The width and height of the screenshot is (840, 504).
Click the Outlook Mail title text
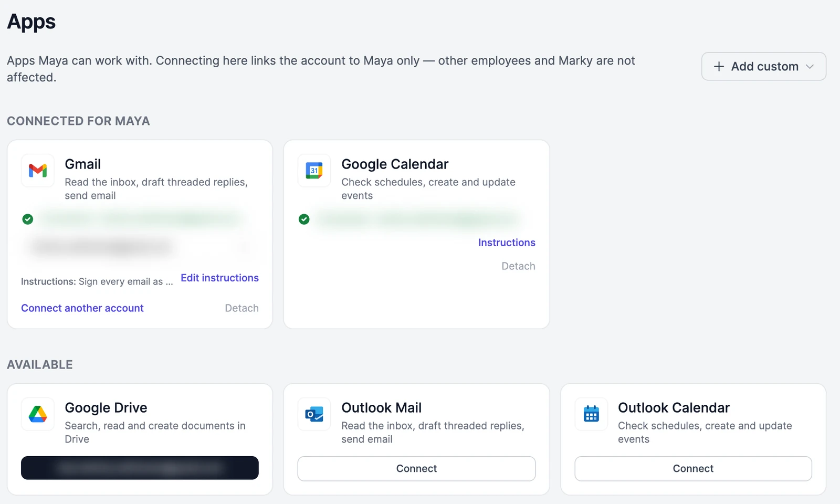(382, 408)
